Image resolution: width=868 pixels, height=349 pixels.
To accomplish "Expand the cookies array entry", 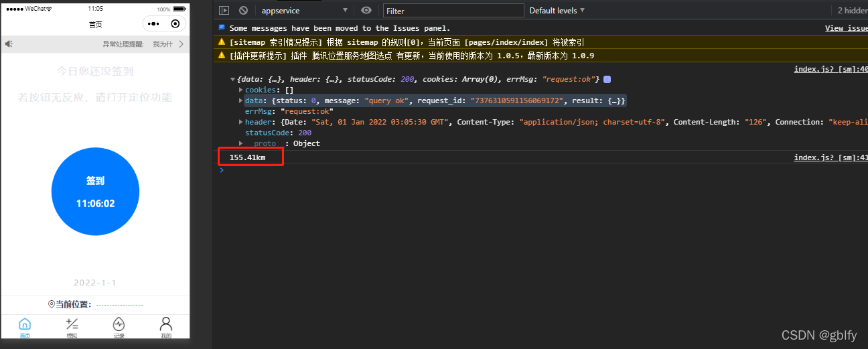I will [x=241, y=90].
